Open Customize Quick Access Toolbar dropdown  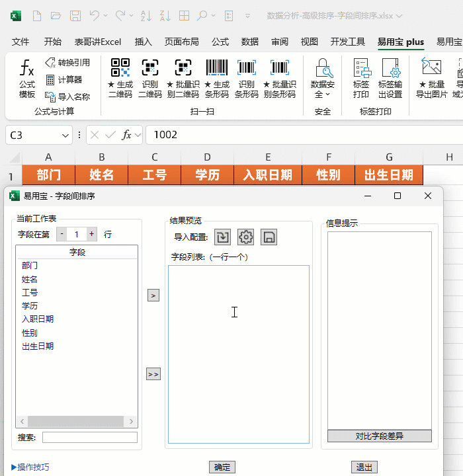tap(247, 15)
